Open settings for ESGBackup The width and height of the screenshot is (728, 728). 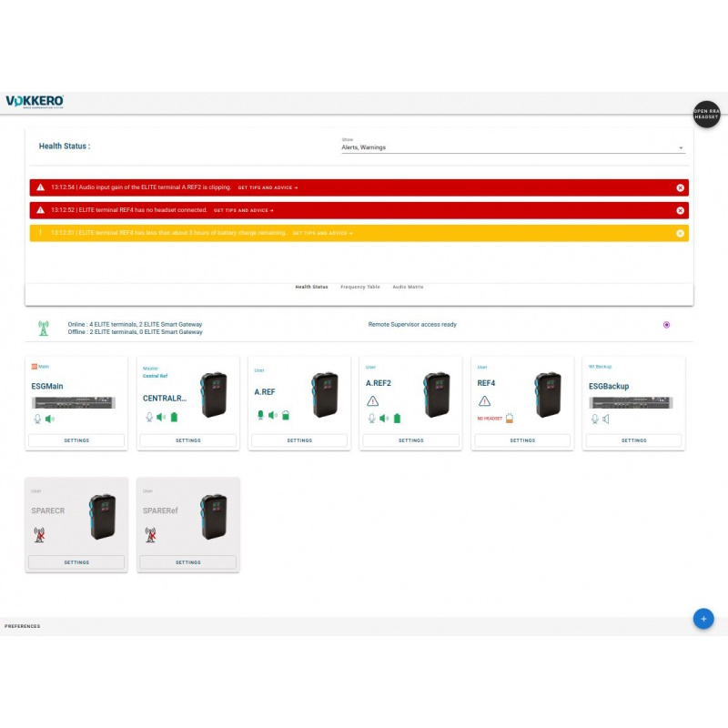[x=633, y=440]
